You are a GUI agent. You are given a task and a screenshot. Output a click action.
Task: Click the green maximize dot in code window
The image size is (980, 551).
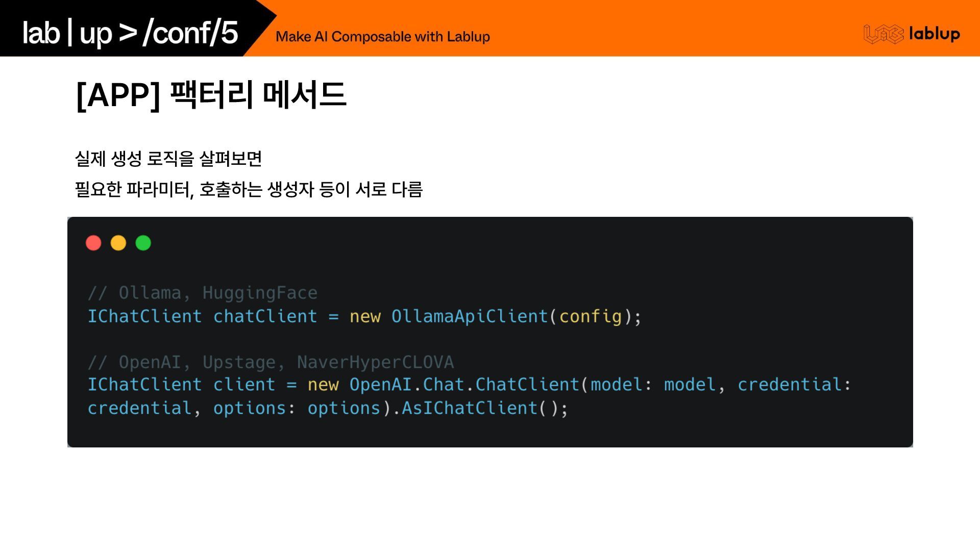pyautogui.click(x=143, y=243)
